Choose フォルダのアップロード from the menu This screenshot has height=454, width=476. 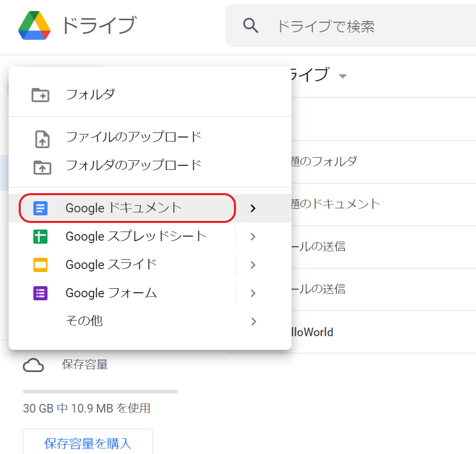150,165
